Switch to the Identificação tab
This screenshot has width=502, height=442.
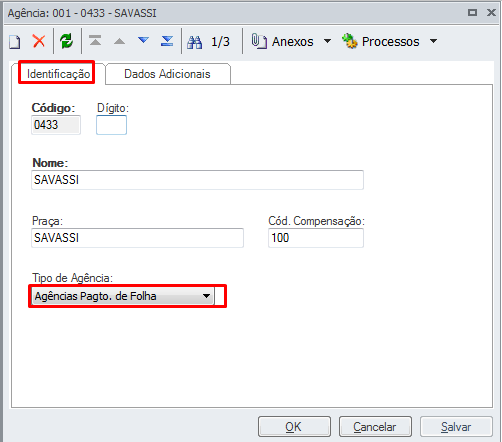[58, 74]
